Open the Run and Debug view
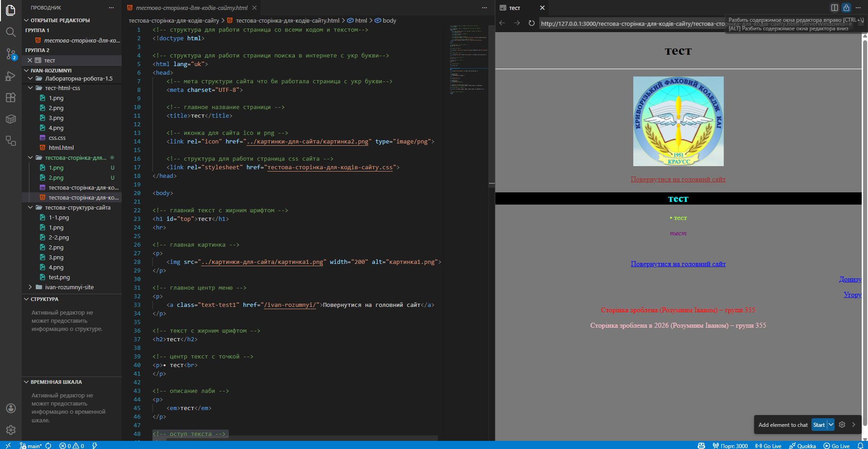868x449 pixels. 10,76
